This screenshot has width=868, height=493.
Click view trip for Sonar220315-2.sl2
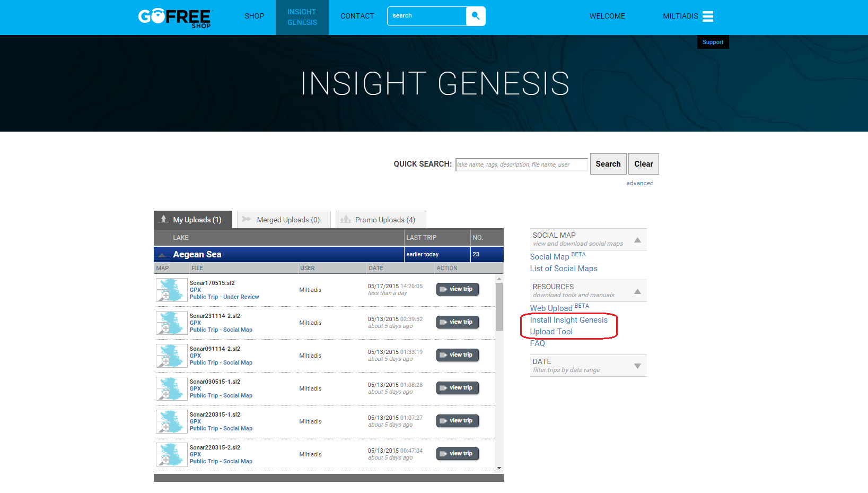tap(458, 454)
